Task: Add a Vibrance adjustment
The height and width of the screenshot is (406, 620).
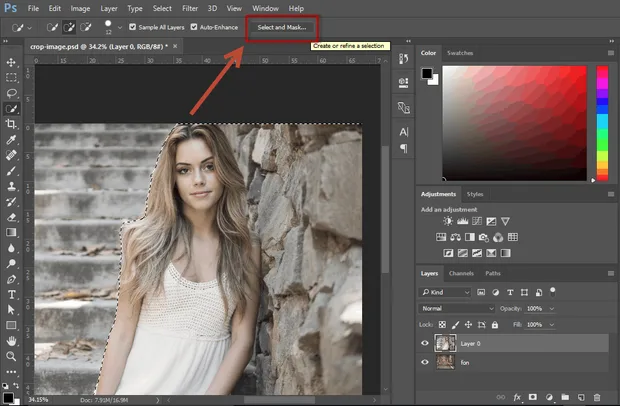Action: (x=505, y=221)
